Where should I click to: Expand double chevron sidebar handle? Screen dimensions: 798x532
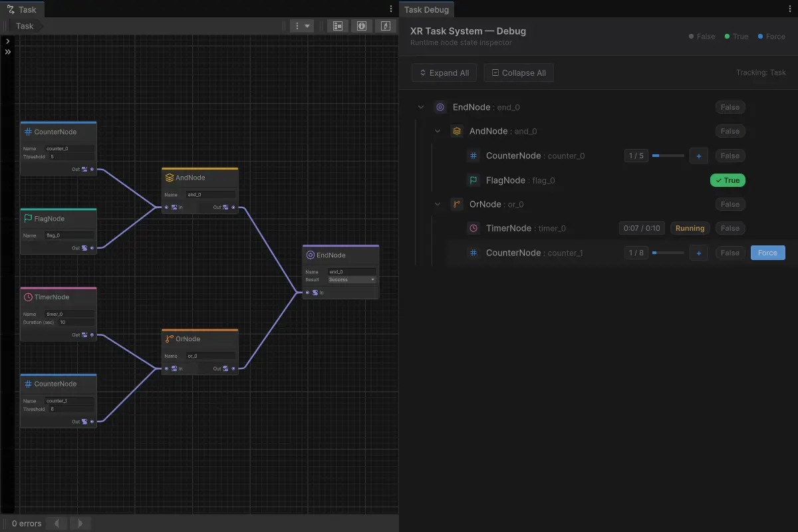click(7, 51)
